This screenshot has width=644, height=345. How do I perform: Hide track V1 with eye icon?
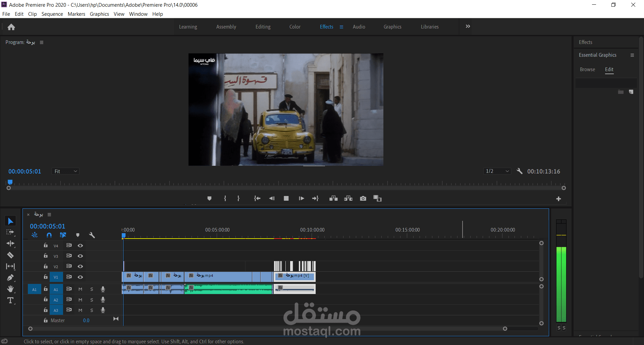[80, 277]
